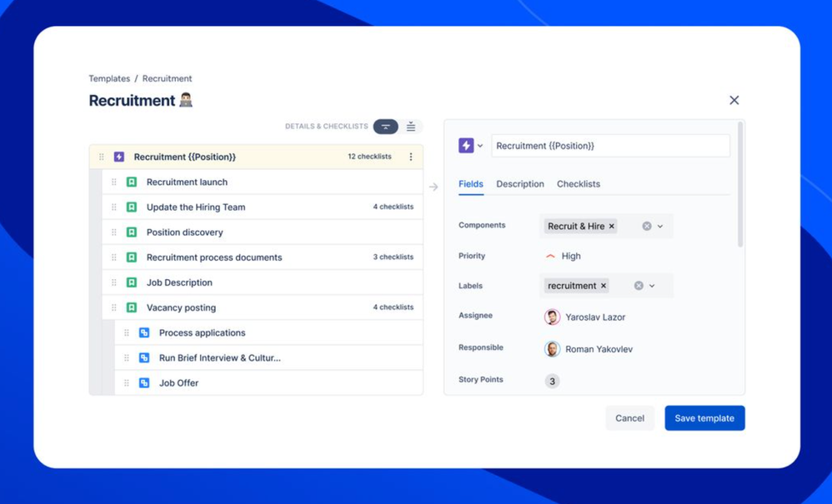Screen dimensions: 832x504
Task: Click drag handle of Vacancy posting row
Action: pyautogui.click(x=114, y=307)
